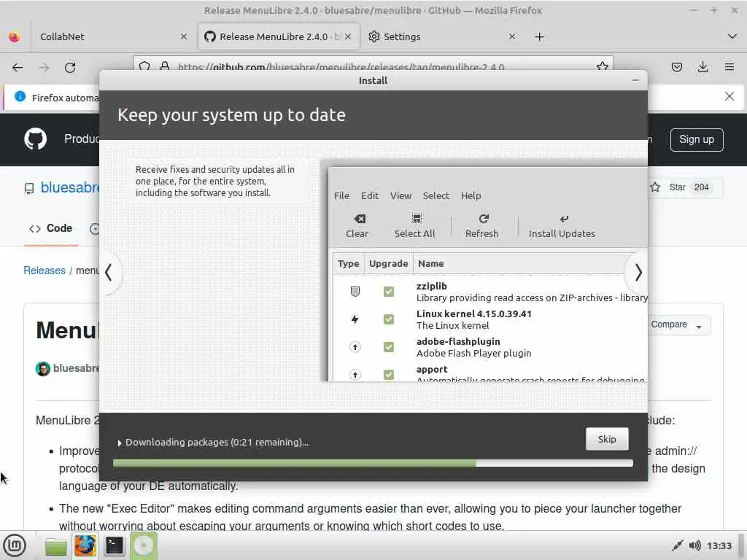Open the bluesabre owner link
The width and height of the screenshot is (747, 560).
(x=71, y=187)
